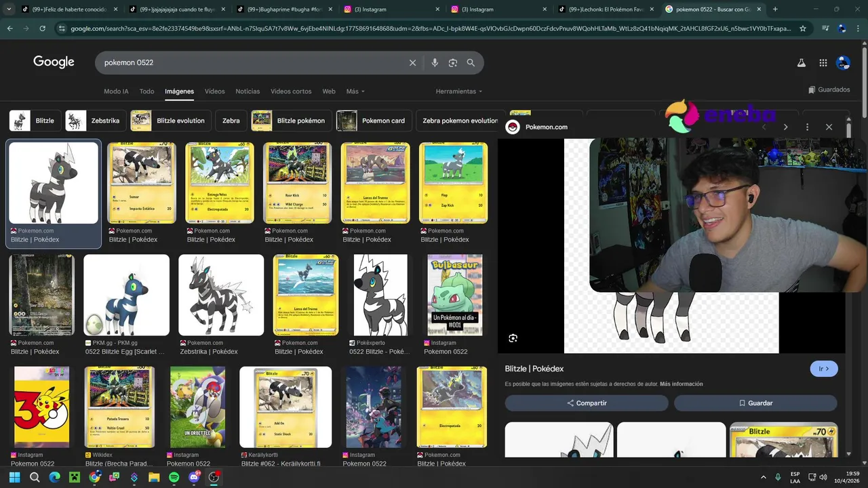Open the Guardados saved items link
Viewport: 868px width, 488px height.
click(x=829, y=89)
